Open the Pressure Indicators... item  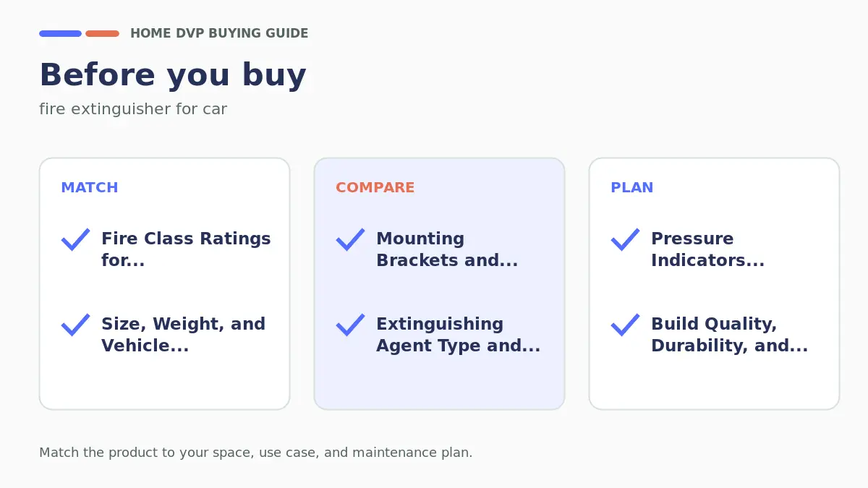coord(707,249)
